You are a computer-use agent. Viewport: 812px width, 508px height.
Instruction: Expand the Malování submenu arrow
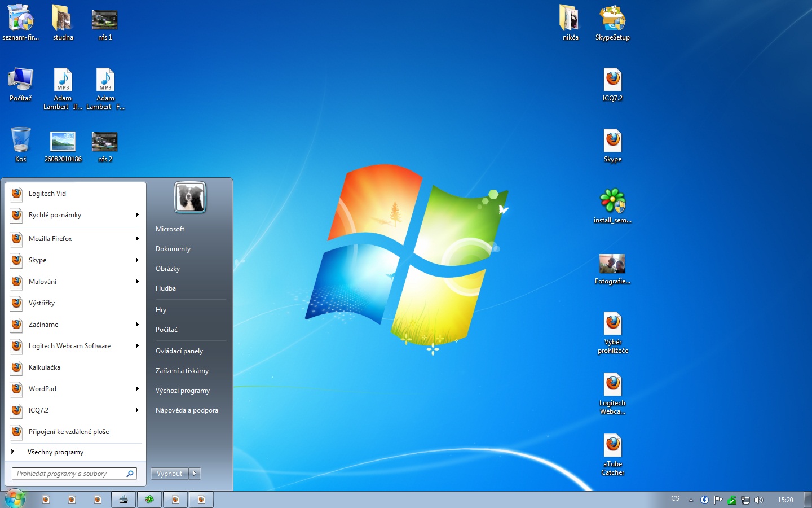pyautogui.click(x=137, y=282)
